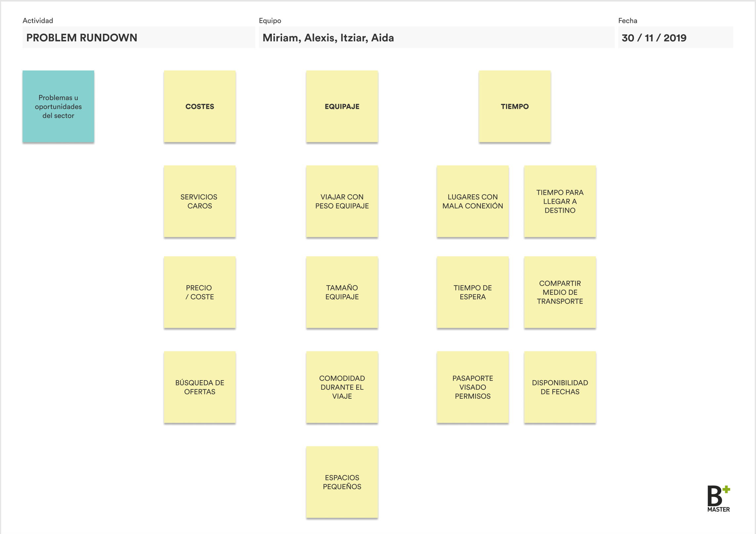Viewport: 756px width, 534px height.
Task: Select VIAJAR CON PESO EQUIPAJE note
Action: click(342, 201)
